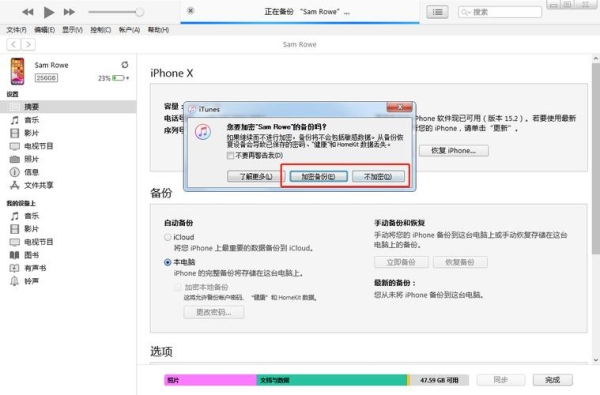Image resolution: width=600 pixels, height=395 pixels.
Task: Open the list view icon beside search
Action: (x=437, y=12)
